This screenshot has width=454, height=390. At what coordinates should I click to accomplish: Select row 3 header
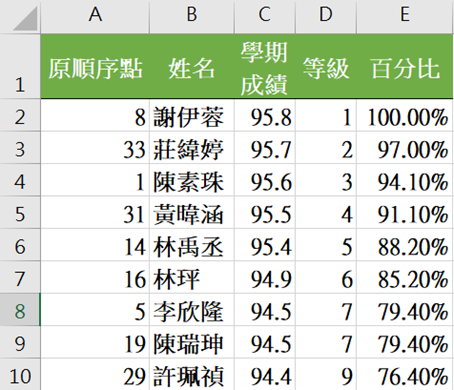pyautogui.click(x=20, y=147)
